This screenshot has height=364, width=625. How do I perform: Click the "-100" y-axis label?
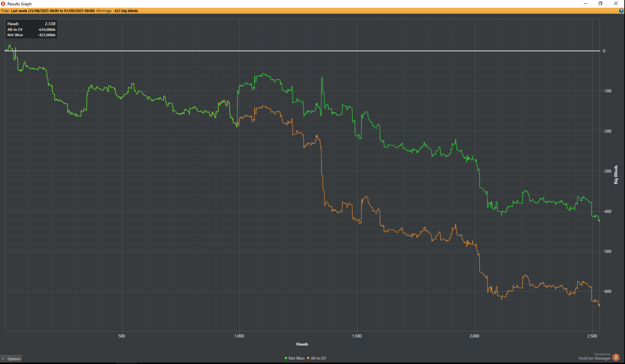click(607, 91)
